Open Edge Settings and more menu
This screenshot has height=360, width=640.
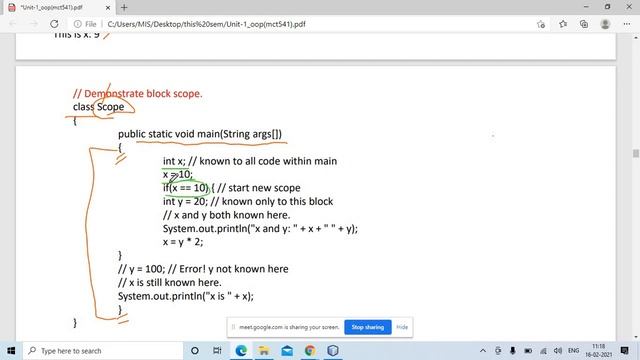pos(627,24)
